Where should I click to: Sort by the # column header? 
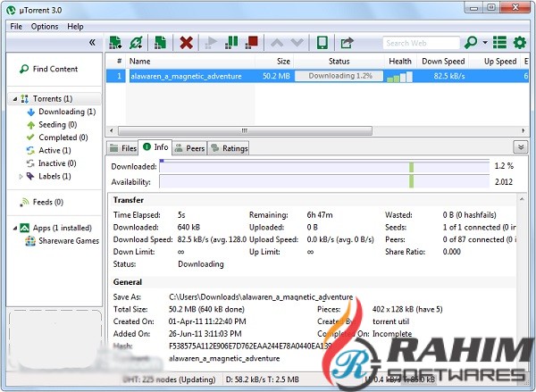tap(116, 62)
